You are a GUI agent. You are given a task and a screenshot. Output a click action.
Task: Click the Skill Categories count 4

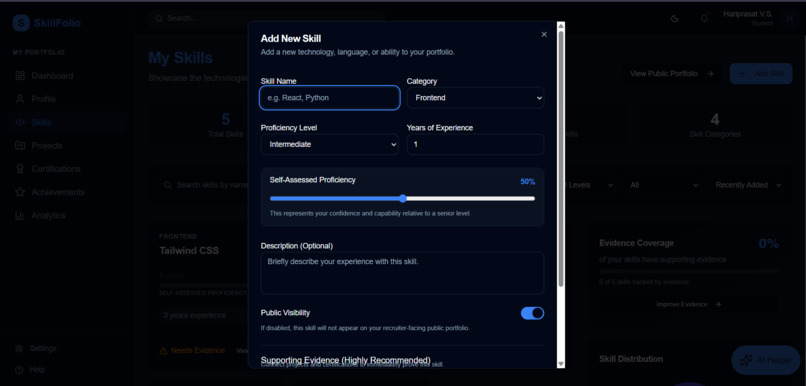[715, 120]
